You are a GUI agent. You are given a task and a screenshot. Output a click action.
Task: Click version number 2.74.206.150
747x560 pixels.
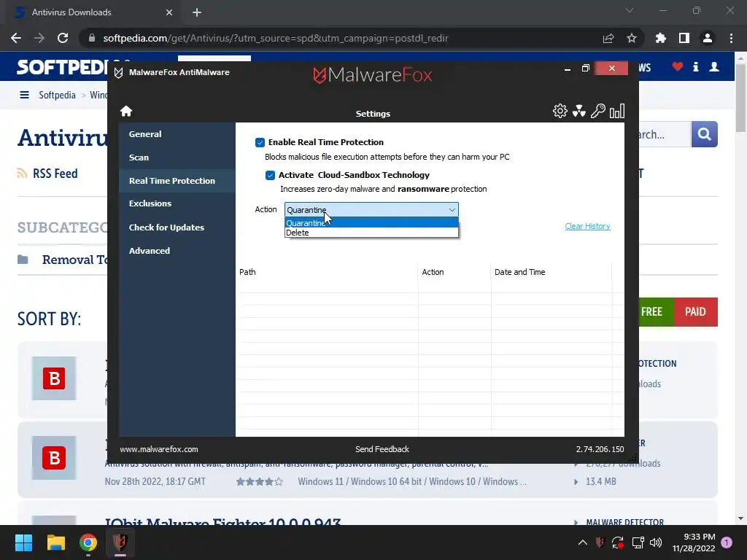click(600, 449)
